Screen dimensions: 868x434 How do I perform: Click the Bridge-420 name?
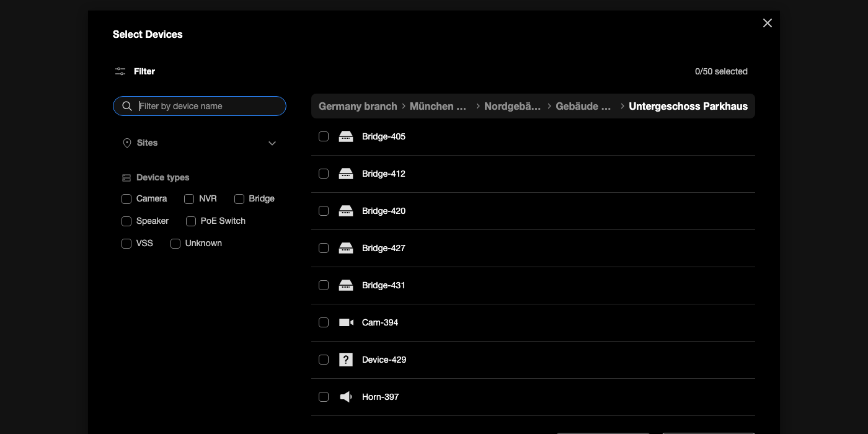pos(384,211)
